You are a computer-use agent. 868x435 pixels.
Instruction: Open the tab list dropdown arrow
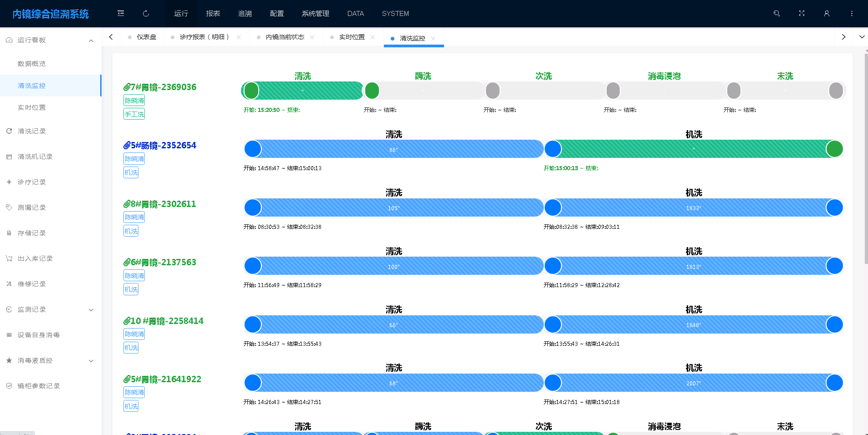[862, 37]
